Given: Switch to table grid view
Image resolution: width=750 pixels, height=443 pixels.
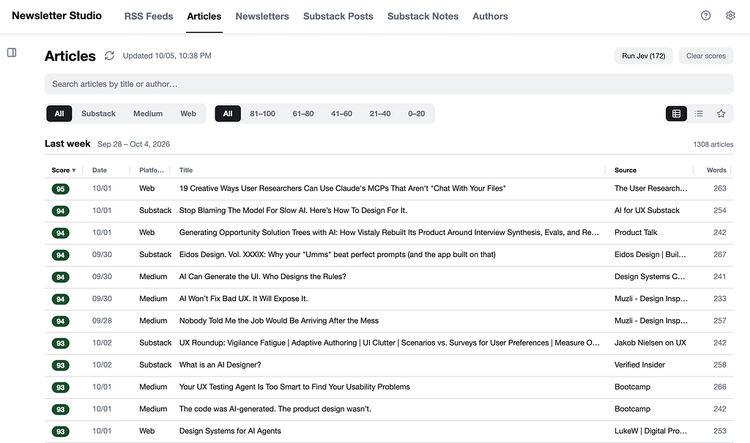Looking at the screenshot, I should coord(676,113).
